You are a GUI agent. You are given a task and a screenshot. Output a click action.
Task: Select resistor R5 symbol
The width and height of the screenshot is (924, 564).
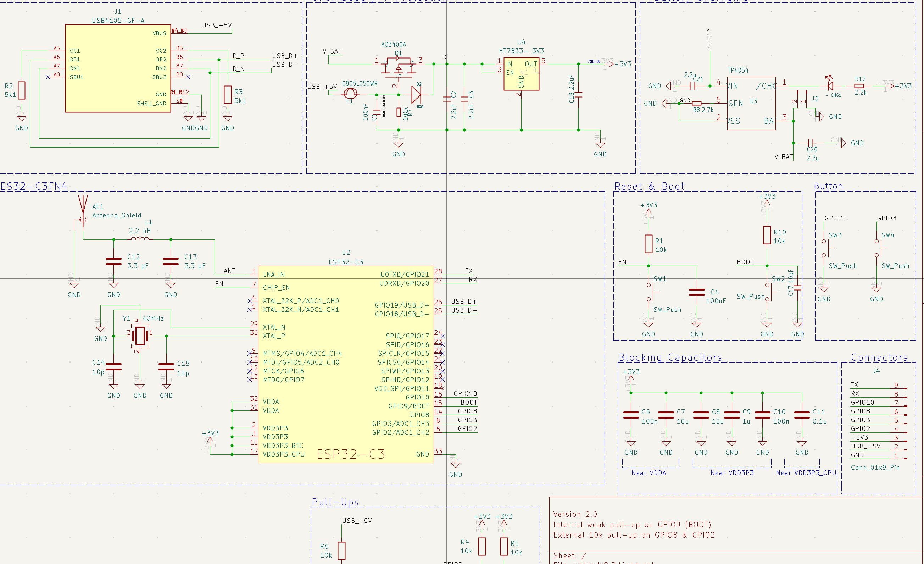[x=504, y=547]
